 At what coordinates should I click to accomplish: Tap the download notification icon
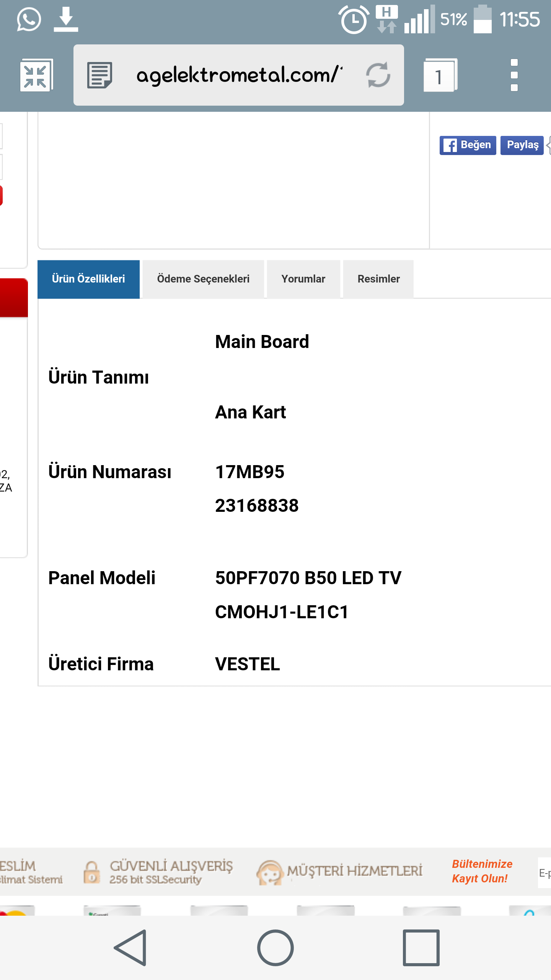coord(66,19)
